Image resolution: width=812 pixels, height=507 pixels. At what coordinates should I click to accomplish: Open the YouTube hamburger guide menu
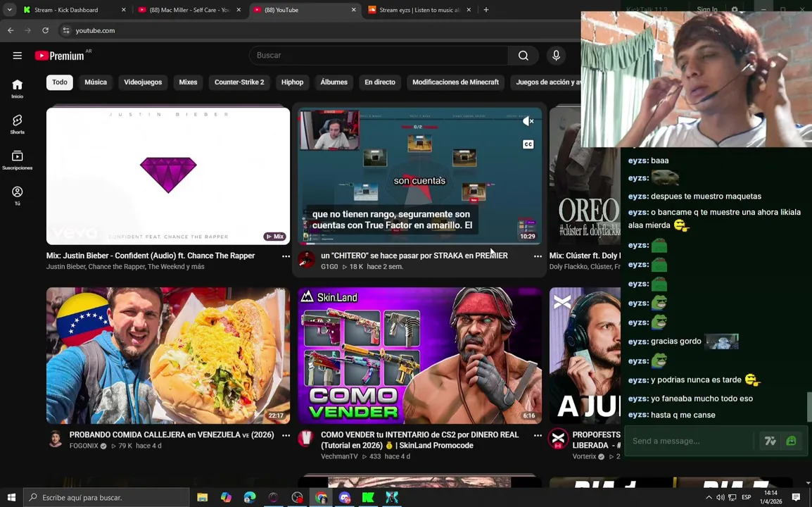click(x=17, y=56)
